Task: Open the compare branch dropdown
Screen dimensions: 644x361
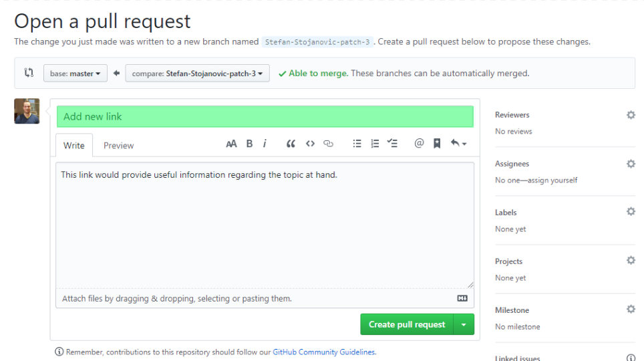Action: click(x=197, y=74)
